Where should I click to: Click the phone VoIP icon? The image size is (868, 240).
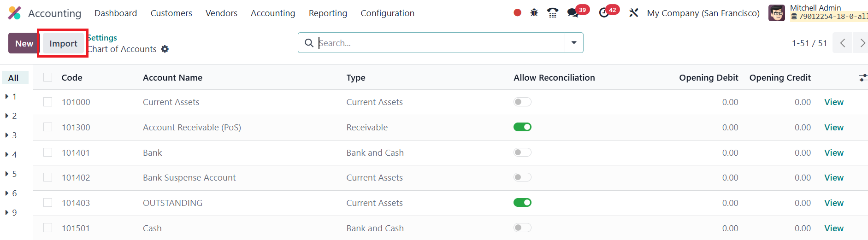click(552, 13)
